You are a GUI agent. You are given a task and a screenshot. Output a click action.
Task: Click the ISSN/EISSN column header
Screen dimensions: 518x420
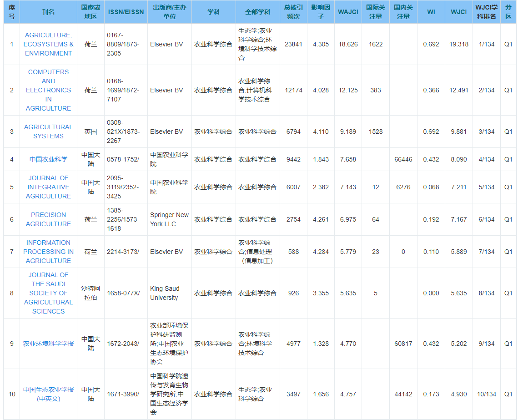pos(126,12)
